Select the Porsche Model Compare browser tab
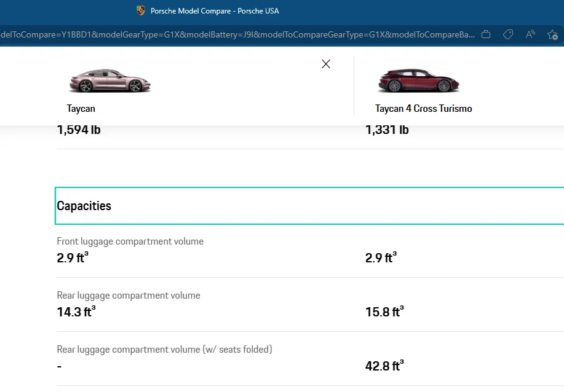This screenshot has width=564, height=392. click(x=207, y=11)
